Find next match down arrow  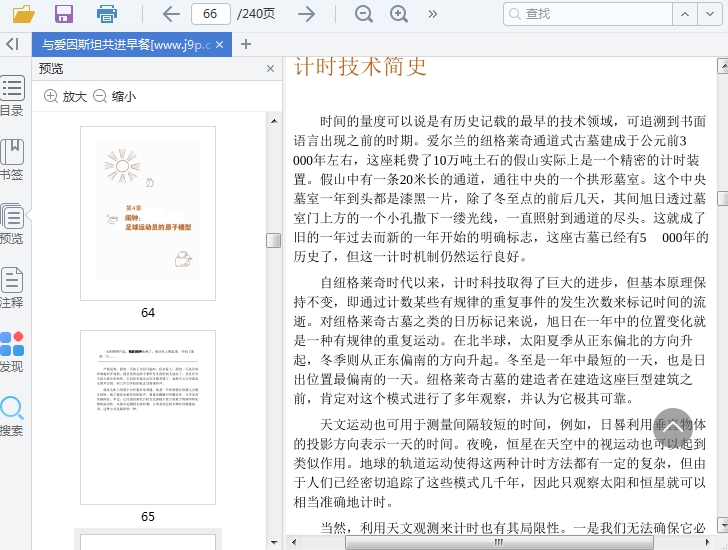(x=710, y=14)
